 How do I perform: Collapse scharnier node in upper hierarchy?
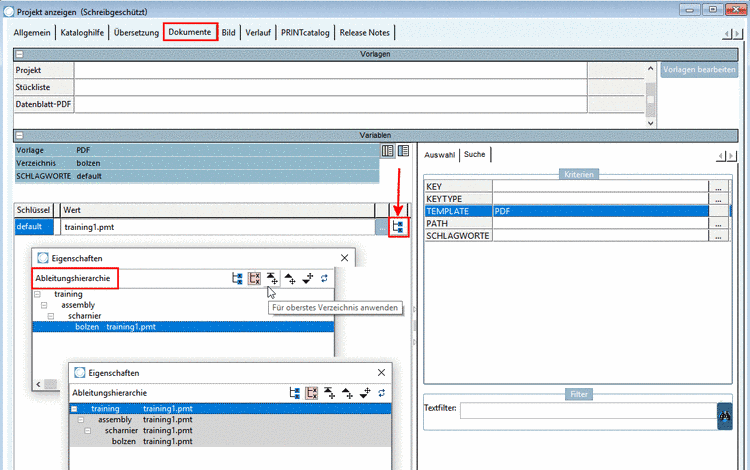coord(51,316)
